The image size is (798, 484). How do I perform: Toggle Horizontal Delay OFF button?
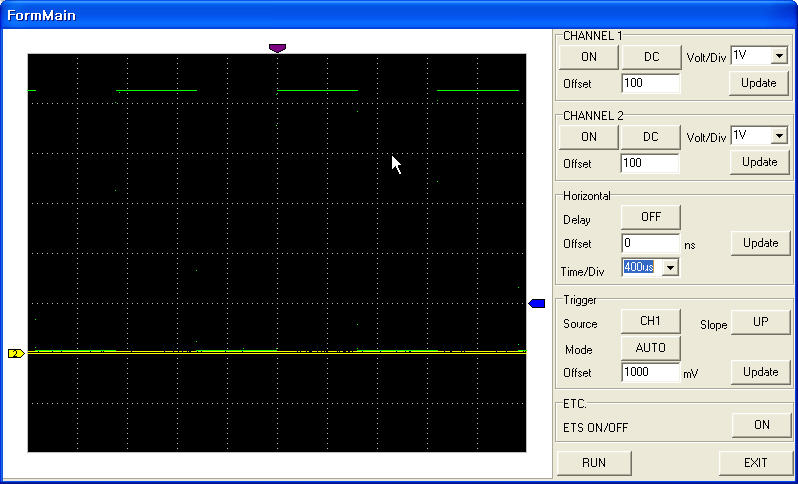pyautogui.click(x=651, y=217)
